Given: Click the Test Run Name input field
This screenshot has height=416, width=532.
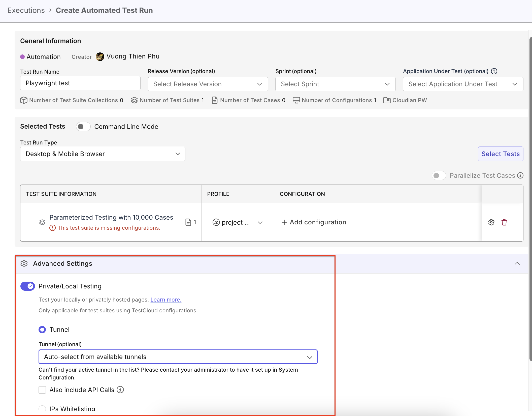Looking at the screenshot, I should click(80, 83).
